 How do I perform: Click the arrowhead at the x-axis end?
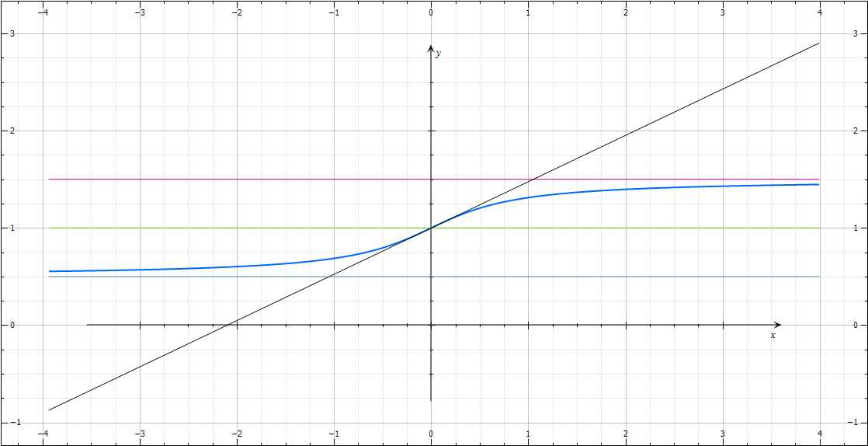click(777, 325)
